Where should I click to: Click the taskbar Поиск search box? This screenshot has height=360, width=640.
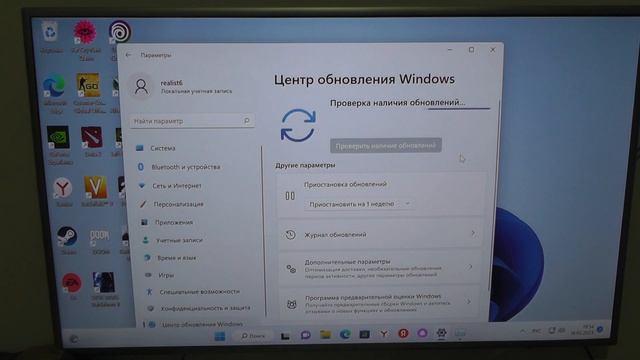(x=253, y=336)
